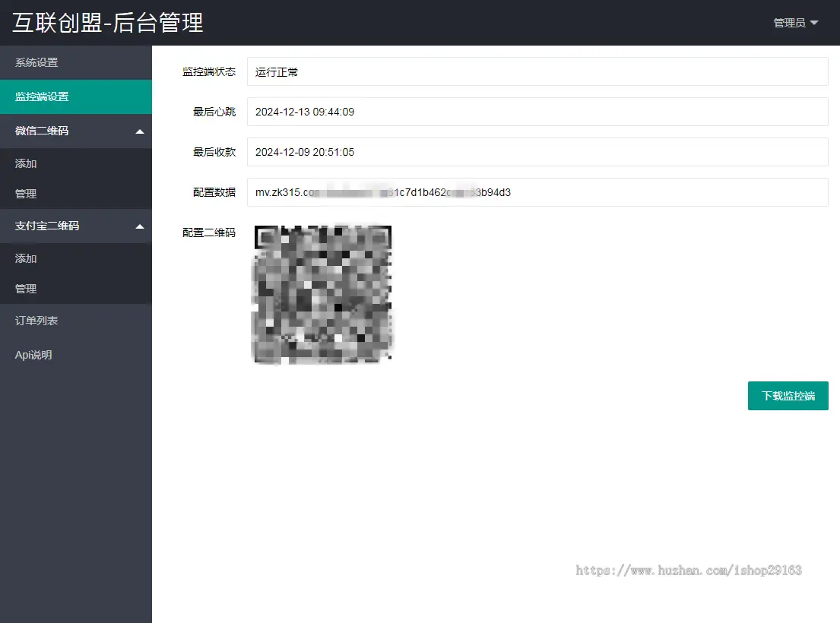Click the 配置二维码 label
This screenshot has width=840, height=623.
[x=209, y=232]
